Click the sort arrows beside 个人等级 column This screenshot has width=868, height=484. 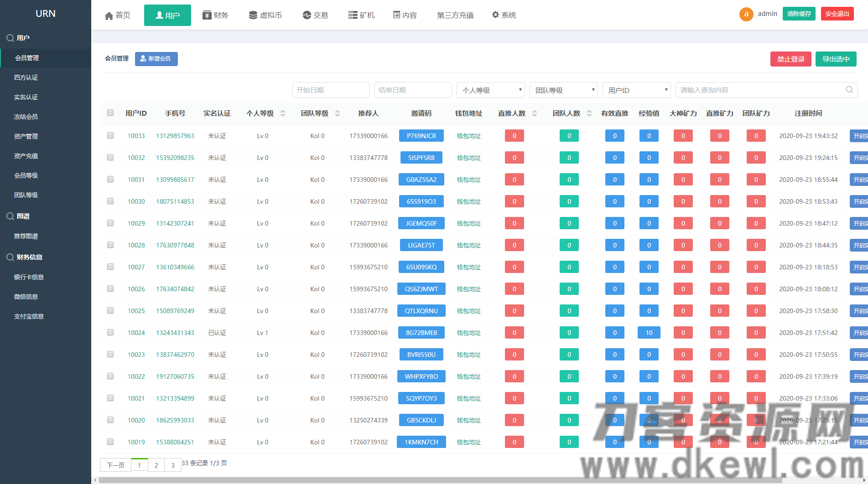[x=283, y=113]
